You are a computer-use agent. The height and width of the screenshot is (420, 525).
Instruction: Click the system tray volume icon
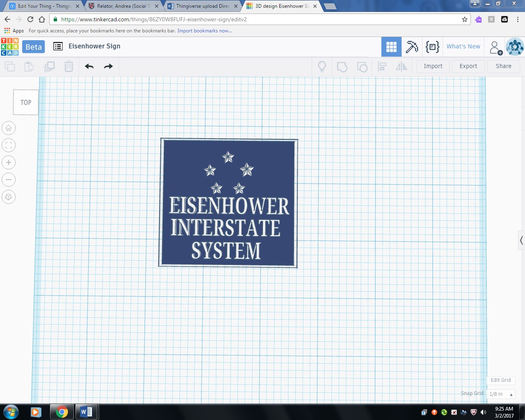484,412
